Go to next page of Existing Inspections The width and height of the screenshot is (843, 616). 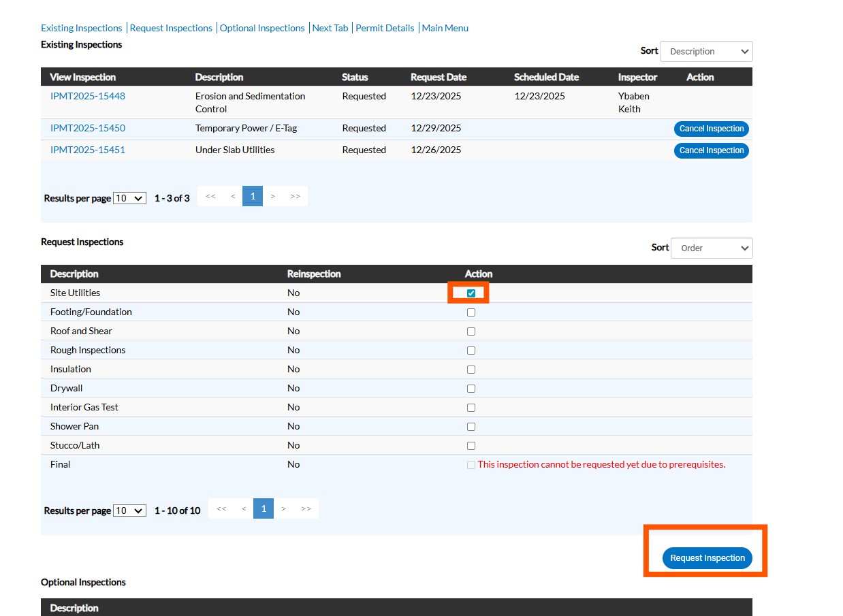[273, 196]
